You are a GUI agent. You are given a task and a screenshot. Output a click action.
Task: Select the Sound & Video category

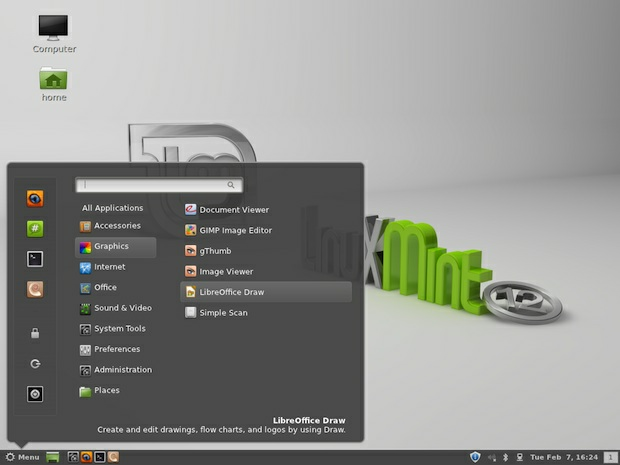(x=115, y=308)
